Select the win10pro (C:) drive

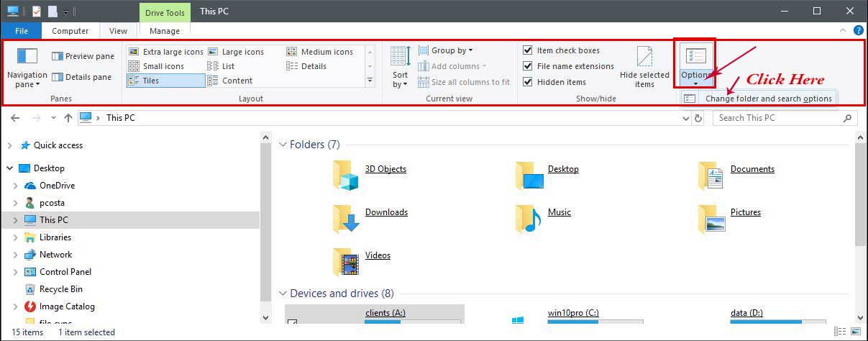pyautogui.click(x=573, y=313)
